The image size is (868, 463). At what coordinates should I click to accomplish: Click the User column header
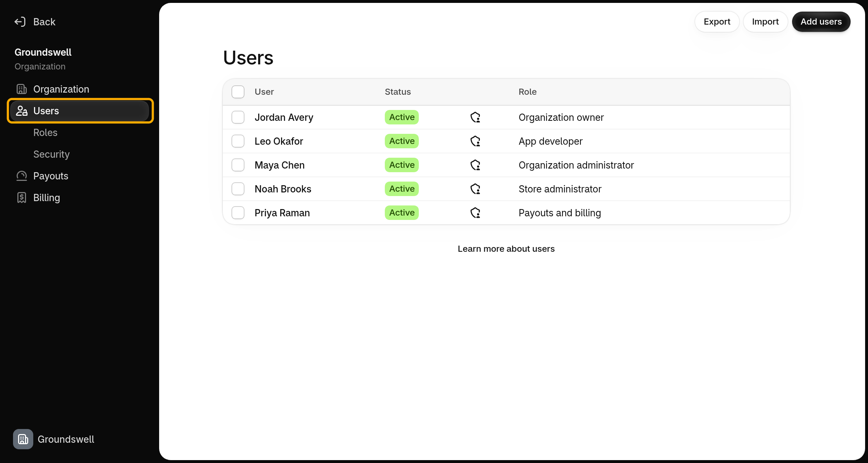[264, 92]
